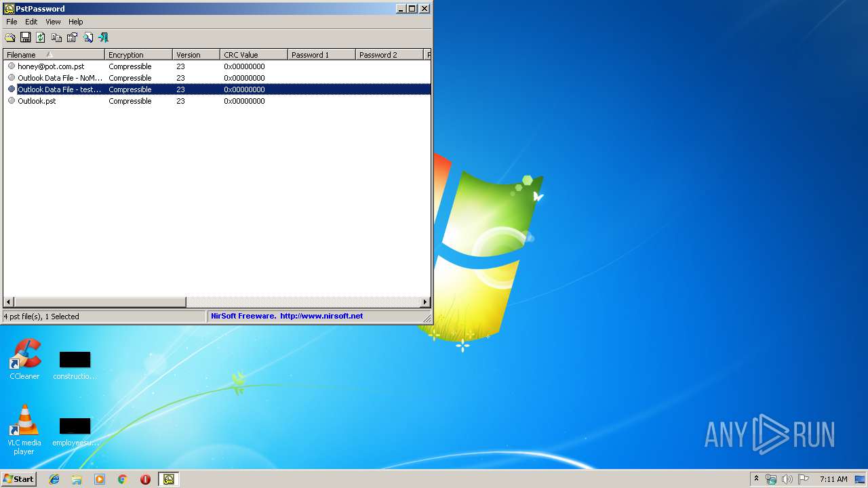This screenshot has width=868, height=488.
Task: Click the Copy selected items toolbar icon
Action: tap(56, 37)
